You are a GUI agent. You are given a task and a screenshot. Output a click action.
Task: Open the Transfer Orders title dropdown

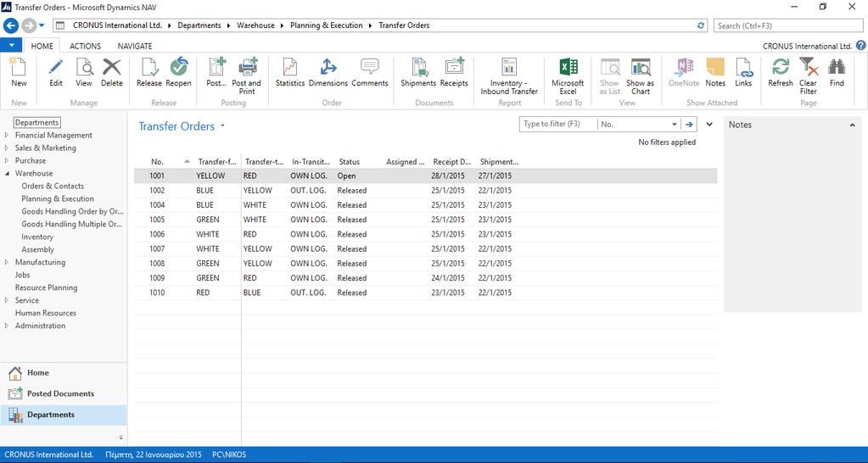tap(222, 126)
